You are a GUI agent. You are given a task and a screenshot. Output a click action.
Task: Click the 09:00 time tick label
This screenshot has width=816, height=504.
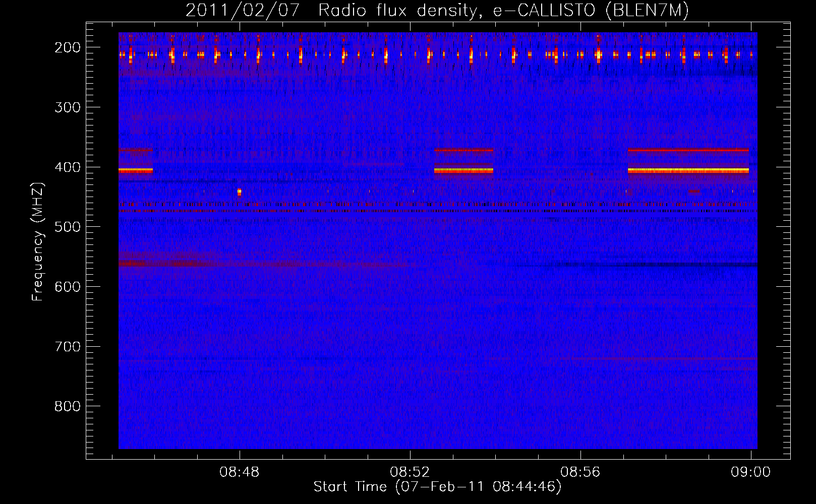(x=751, y=472)
